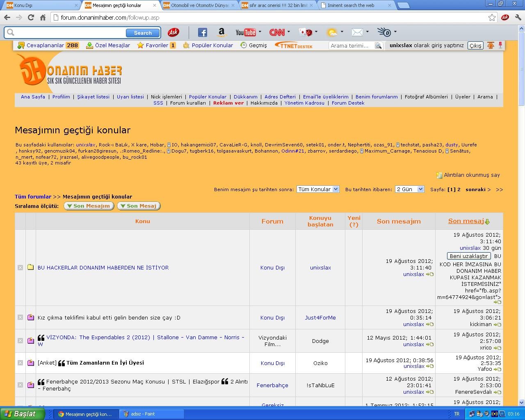
Task: Click the browser address bar
Action: click(271, 18)
